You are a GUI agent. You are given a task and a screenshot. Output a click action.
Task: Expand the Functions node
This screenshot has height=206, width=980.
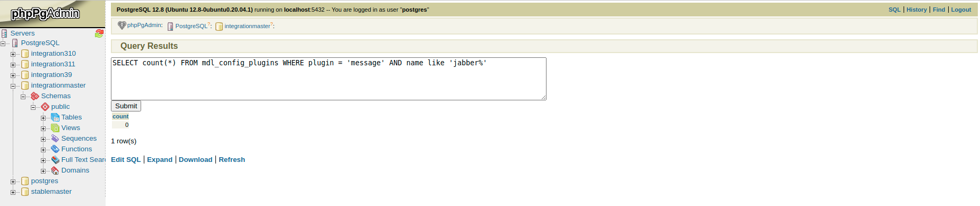point(43,150)
